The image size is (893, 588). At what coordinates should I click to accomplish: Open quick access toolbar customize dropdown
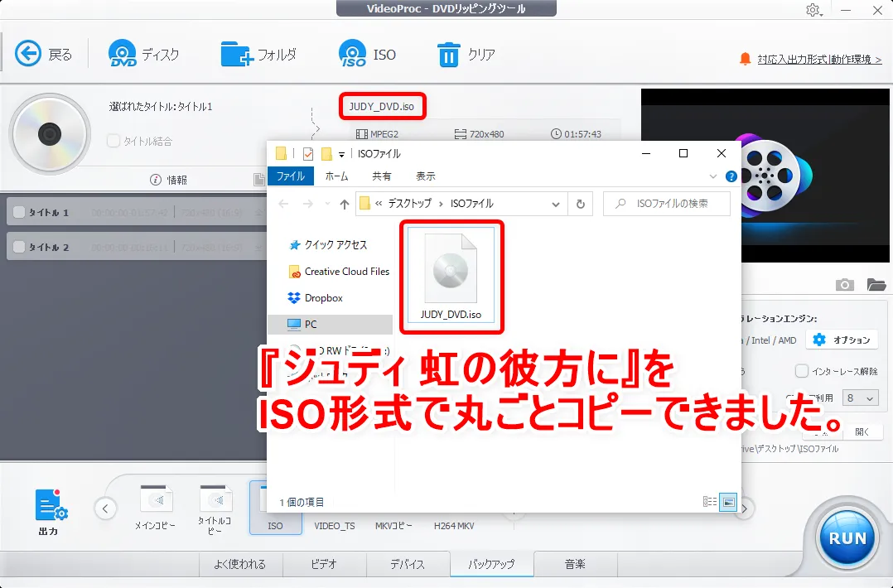pos(341,154)
